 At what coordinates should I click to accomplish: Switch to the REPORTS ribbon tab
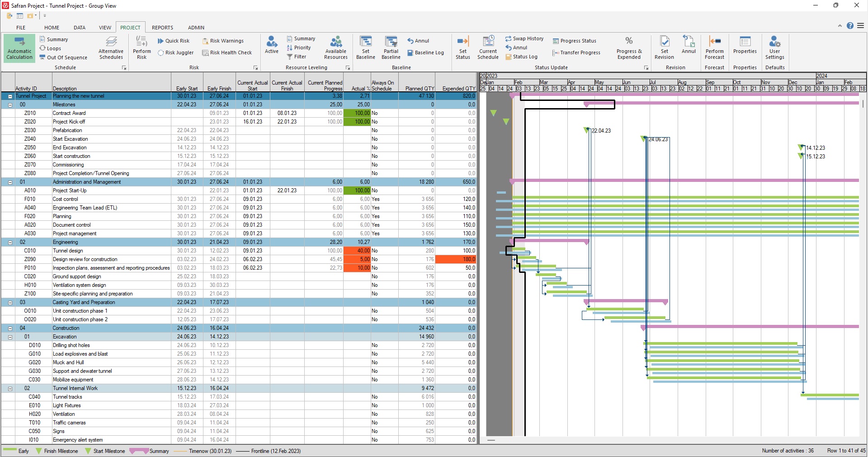[x=162, y=28]
